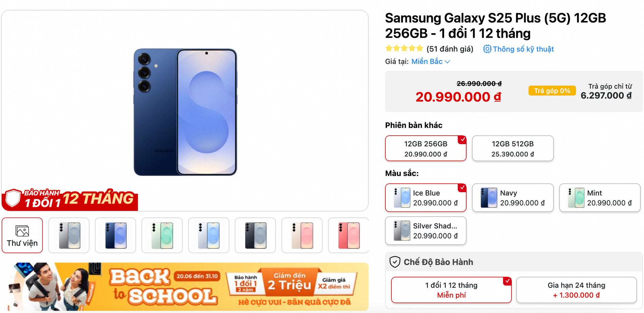
Task: Click the Chế Độ Bảo Hành shield icon
Action: pos(395,262)
